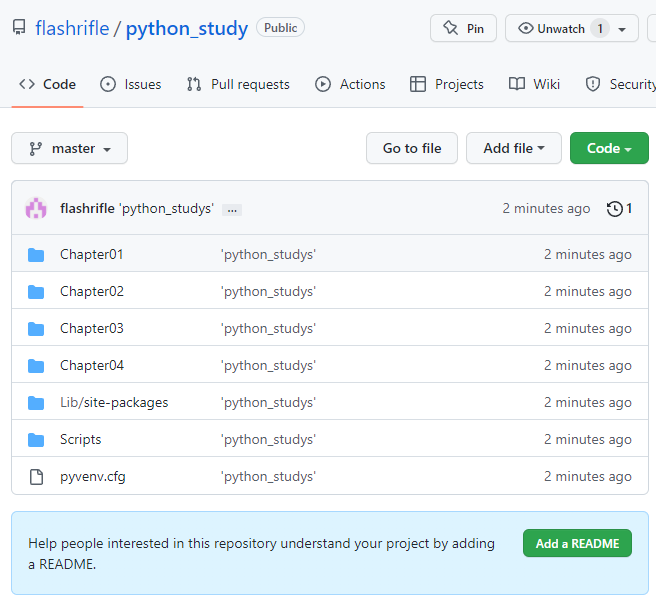Open commit message in Chapter02 row
Viewport: 656px width, 612px height.
[x=268, y=291]
